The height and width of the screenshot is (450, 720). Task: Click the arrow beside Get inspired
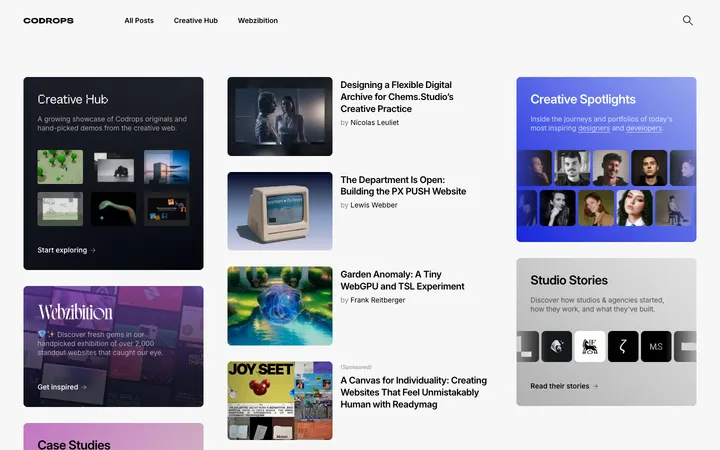(84, 387)
